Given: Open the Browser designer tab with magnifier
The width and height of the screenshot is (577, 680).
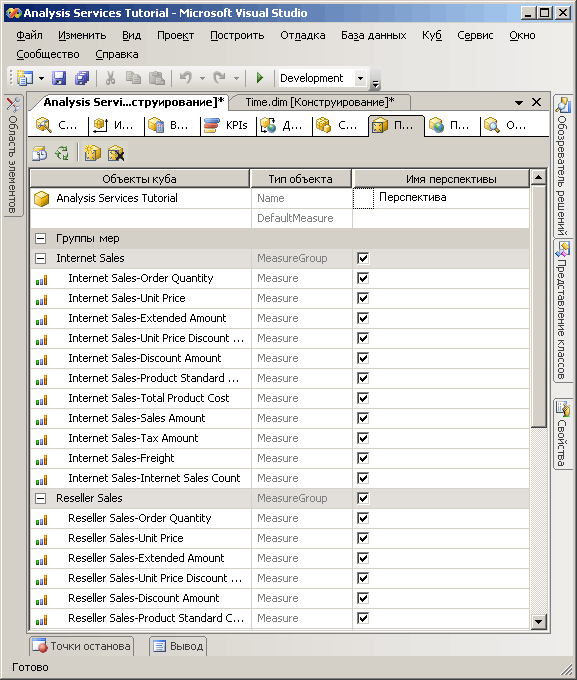Looking at the screenshot, I should 506,126.
